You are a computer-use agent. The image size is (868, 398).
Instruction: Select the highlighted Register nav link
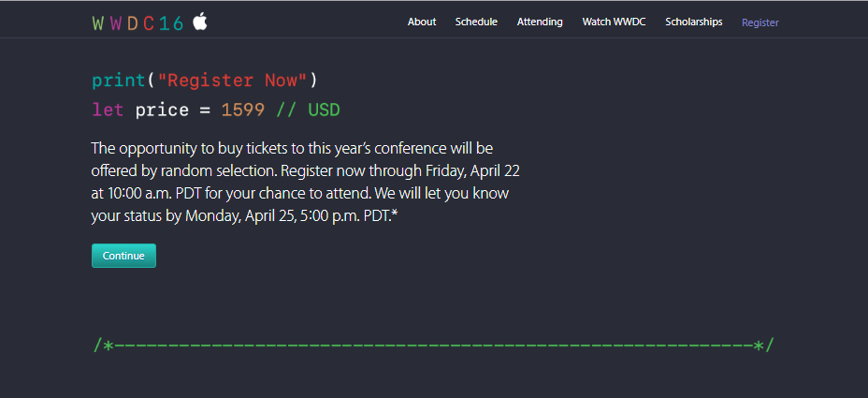coord(759,22)
